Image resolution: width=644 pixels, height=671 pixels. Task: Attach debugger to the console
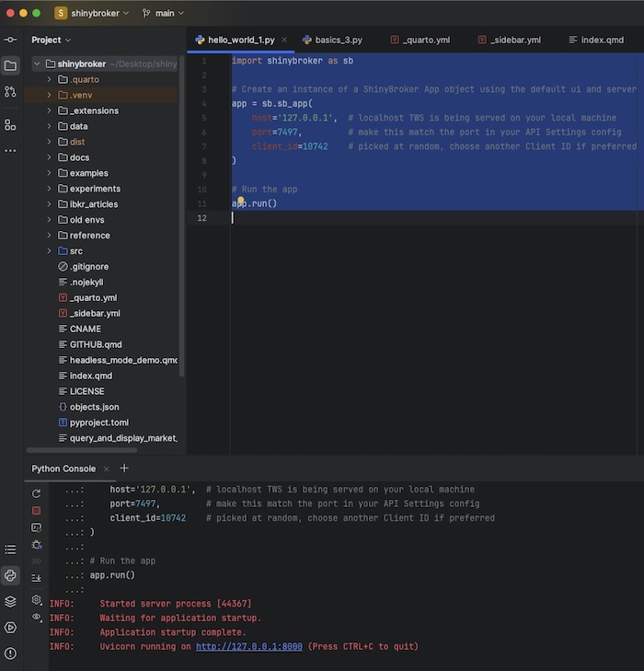[37, 545]
